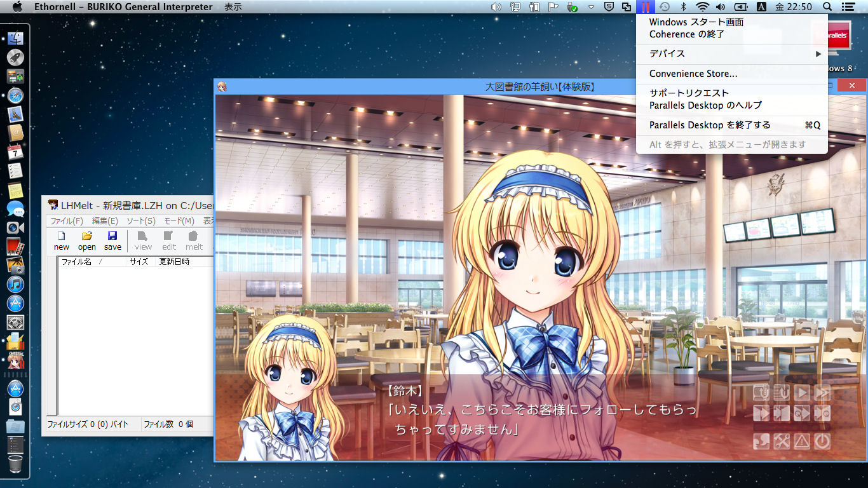Open Messages speech bubble in dock
The height and width of the screenshot is (488, 868).
click(x=15, y=208)
